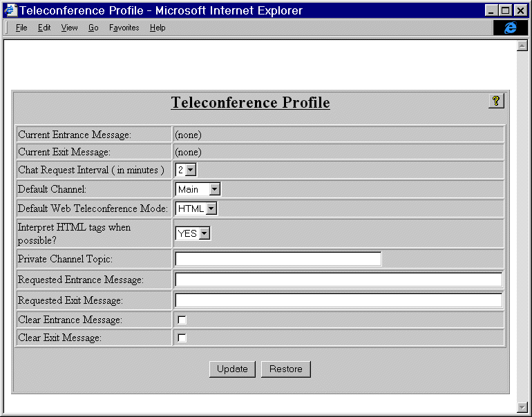Click the scrollbar down arrow
Screen dimensions: 532x417
pyautogui.click(x=522, y=407)
